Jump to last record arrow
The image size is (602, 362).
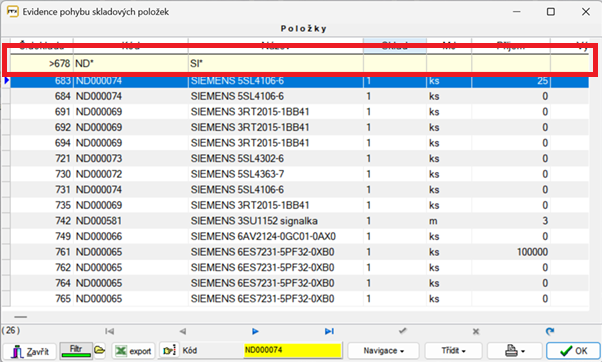(329, 331)
